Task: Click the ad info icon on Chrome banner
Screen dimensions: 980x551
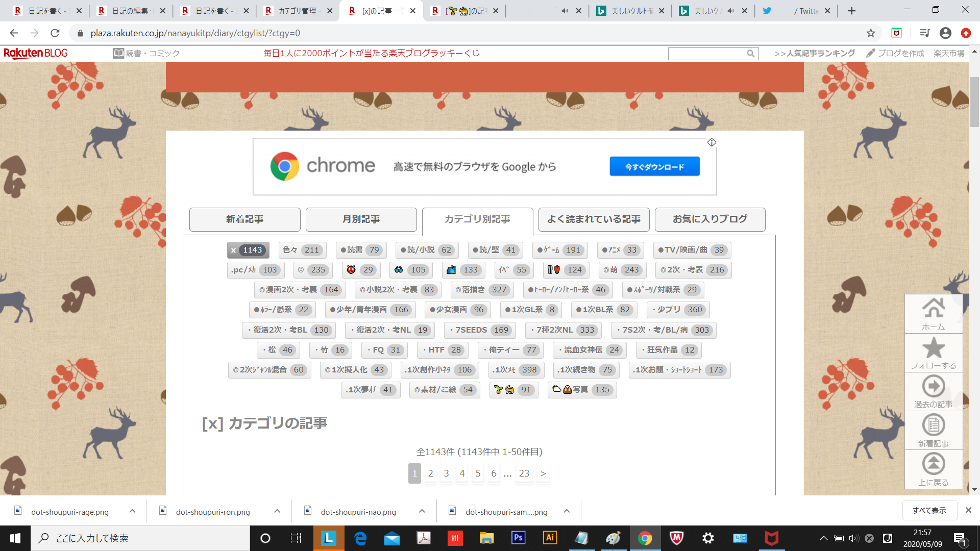Action: click(712, 142)
